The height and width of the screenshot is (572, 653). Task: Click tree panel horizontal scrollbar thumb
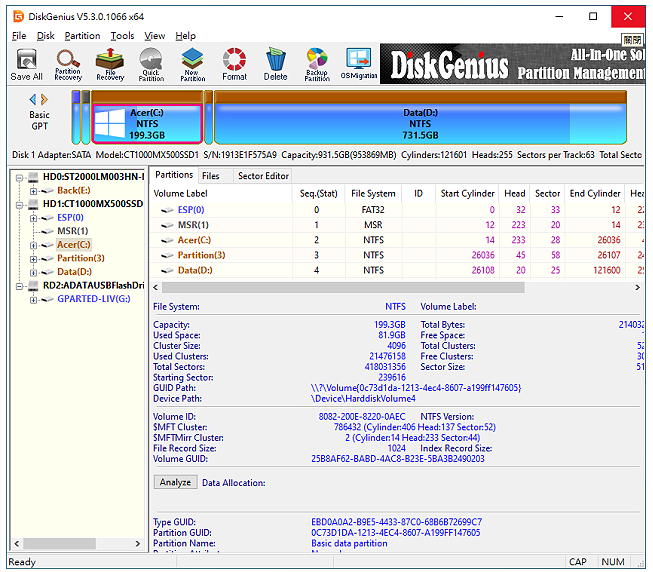point(59,543)
